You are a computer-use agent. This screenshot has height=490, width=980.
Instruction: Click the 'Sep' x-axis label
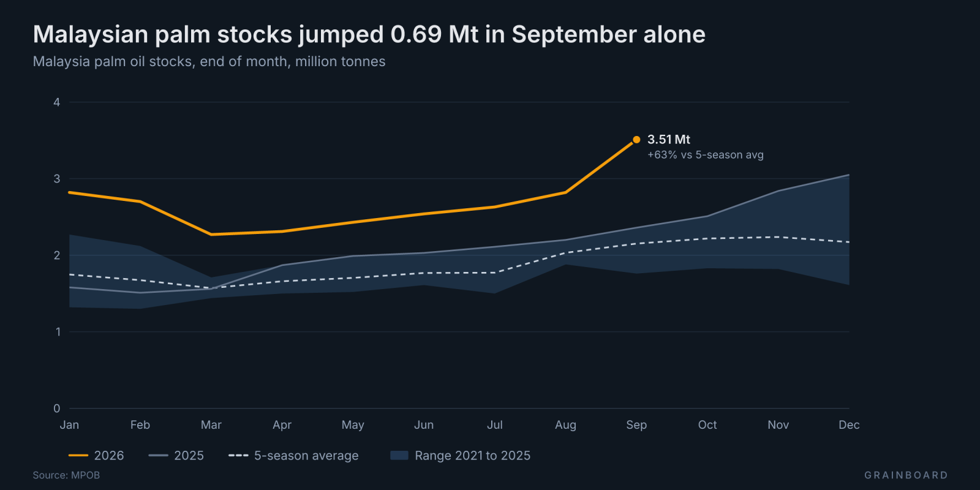(x=636, y=425)
